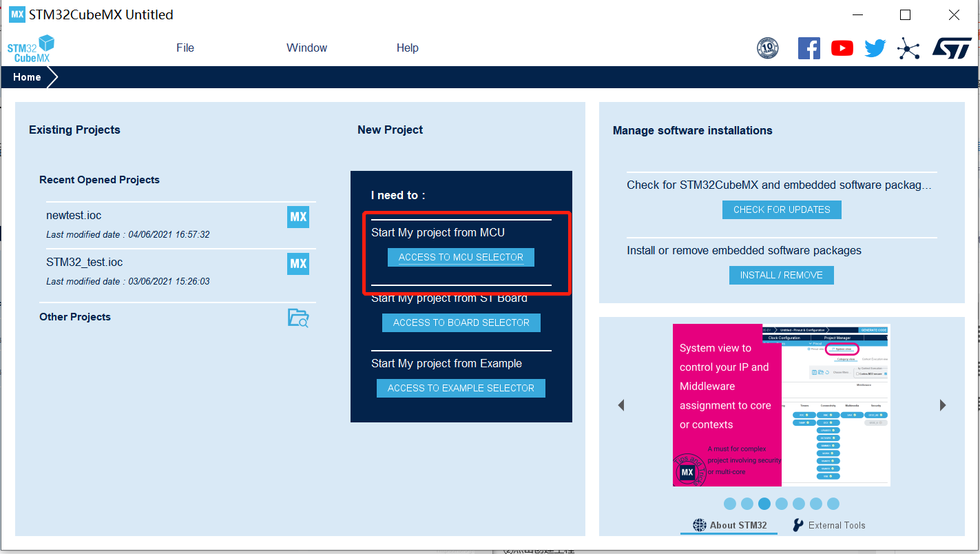Select sixth carousel pagination dot

pyautogui.click(x=816, y=504)
